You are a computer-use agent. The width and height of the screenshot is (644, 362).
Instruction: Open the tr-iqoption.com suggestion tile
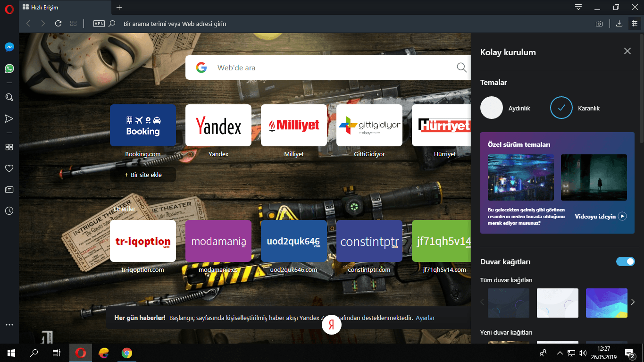click(x=143, y=241)
